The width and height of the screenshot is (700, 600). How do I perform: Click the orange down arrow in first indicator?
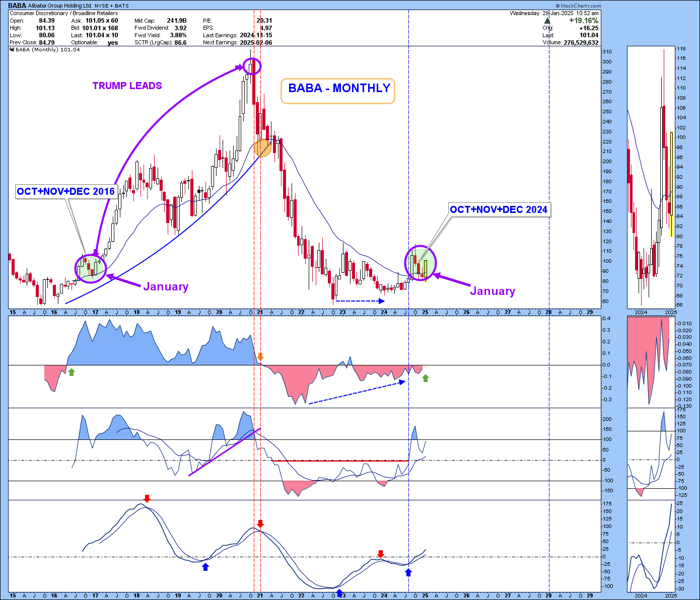point(260,357)
